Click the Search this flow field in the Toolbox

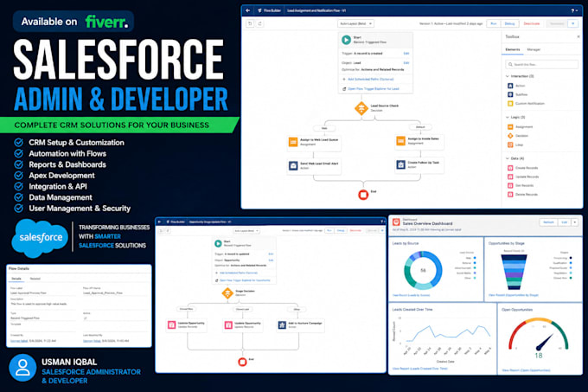(541, 65)
